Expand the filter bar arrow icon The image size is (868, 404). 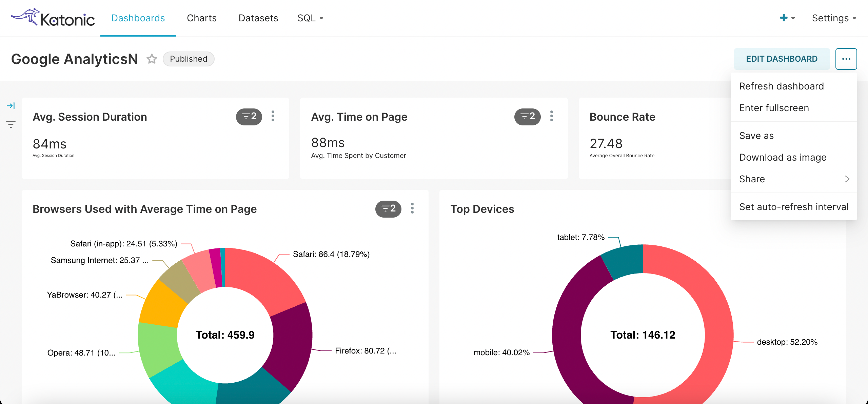pyautogui.click(x=11, y=106)
